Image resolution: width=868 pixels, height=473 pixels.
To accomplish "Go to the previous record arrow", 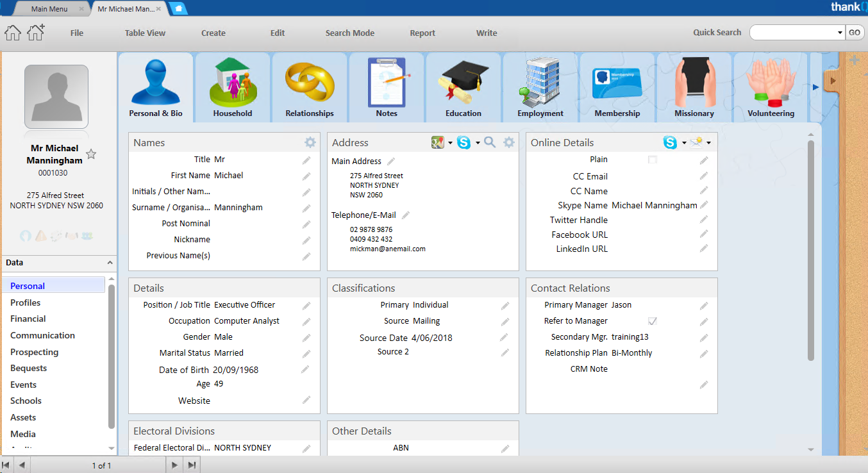I will [x=22, y=465].
